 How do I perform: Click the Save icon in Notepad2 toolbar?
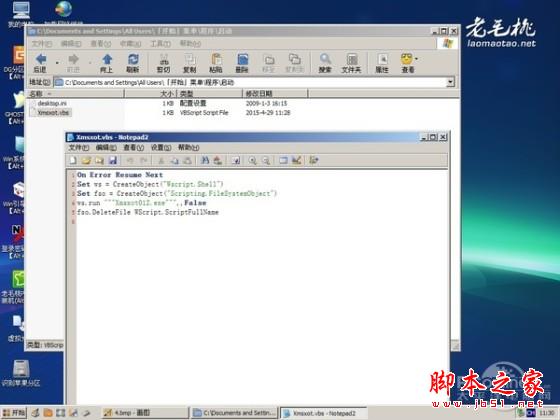113,160
